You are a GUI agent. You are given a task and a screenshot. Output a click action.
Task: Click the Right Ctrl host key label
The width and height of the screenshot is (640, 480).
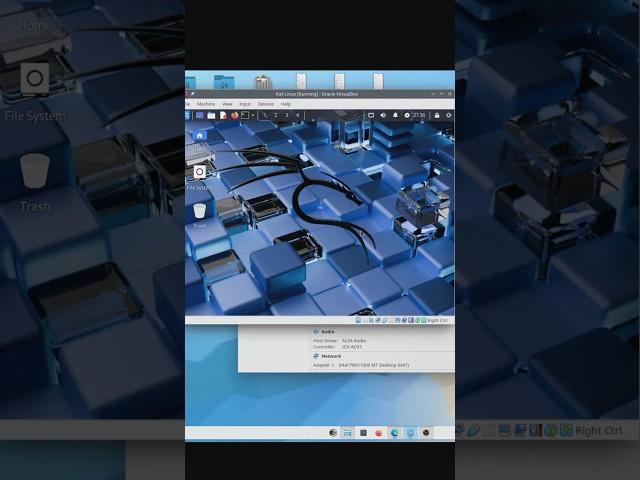[438, 320]
